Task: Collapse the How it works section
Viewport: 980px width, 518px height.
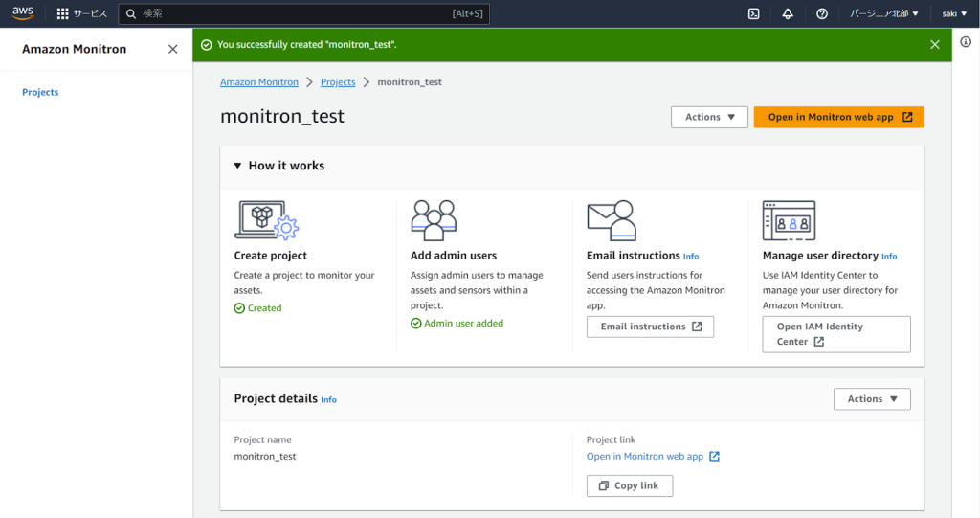Action: [238, 166]
